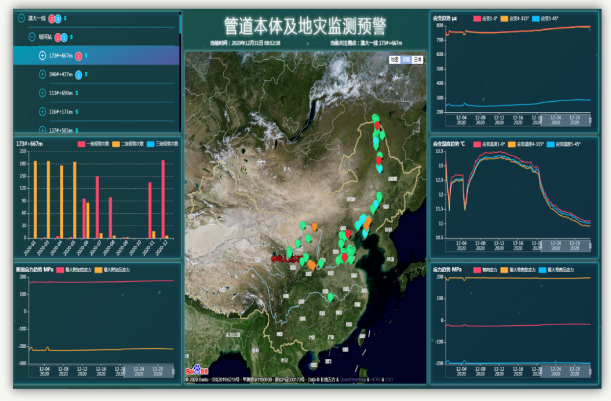Click the orange bar for 2020-02

(x=35, y=200)
